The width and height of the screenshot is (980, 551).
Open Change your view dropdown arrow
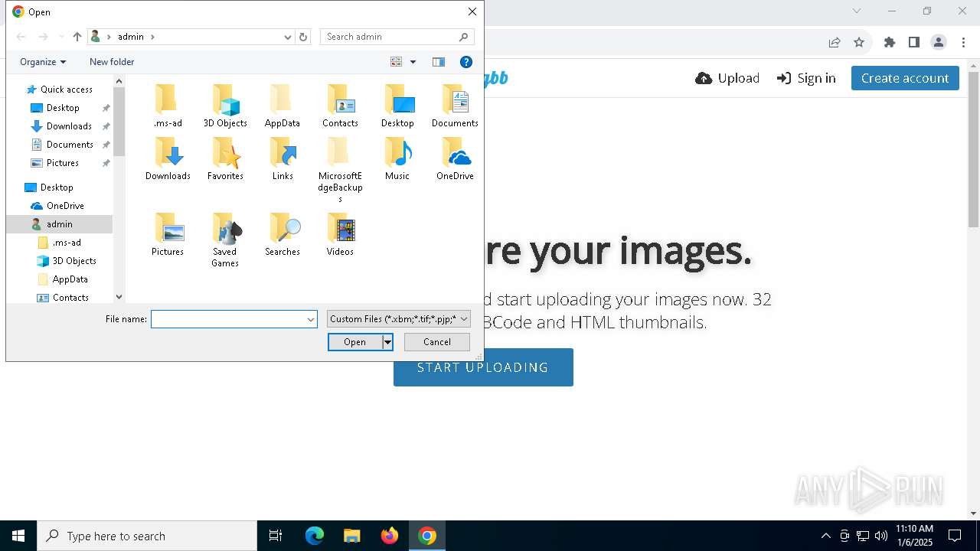click(x=413, y=62)
